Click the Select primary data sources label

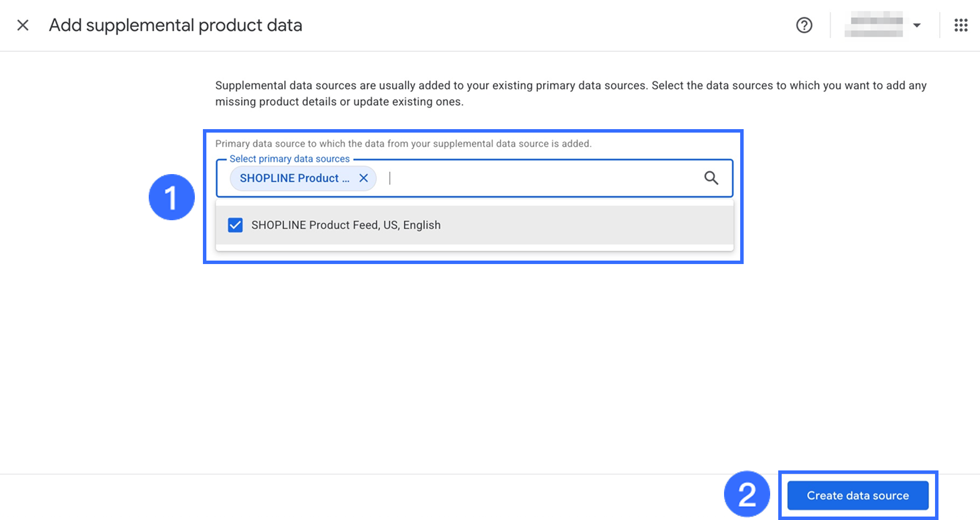click(289, 159)
